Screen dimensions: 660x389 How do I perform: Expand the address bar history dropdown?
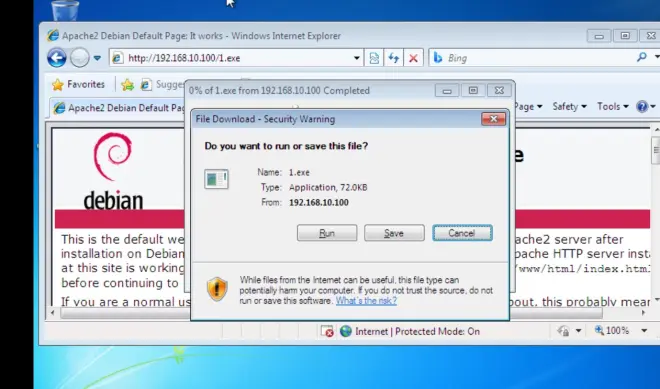tap(357, 58)
